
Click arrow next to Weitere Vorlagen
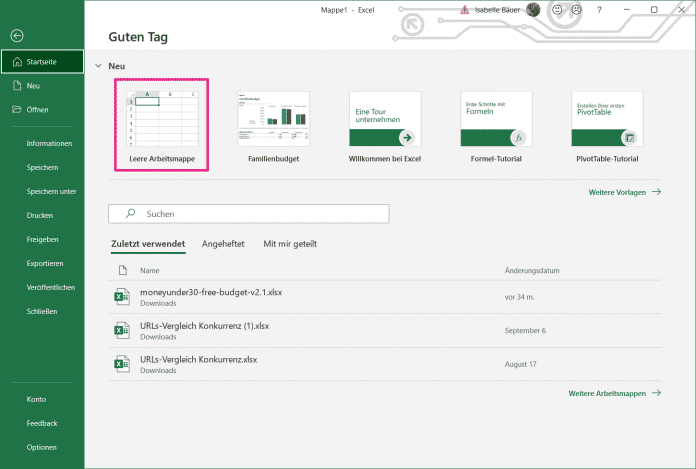[656, 192]
